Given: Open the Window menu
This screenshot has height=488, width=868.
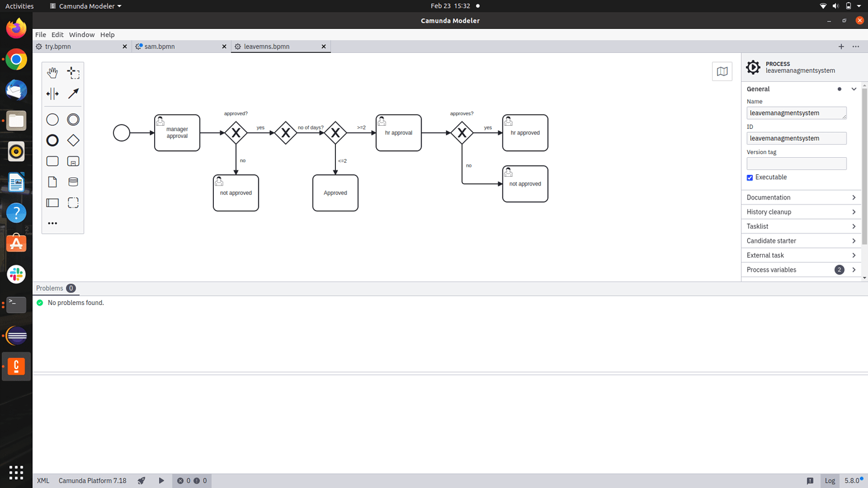Looking at the screenshot, I should 82,35.
